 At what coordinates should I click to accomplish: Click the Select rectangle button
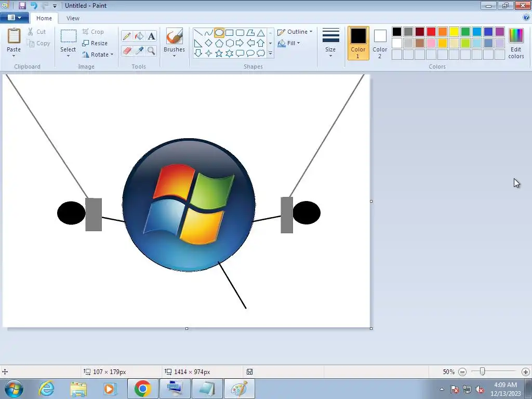click(68, 40)
